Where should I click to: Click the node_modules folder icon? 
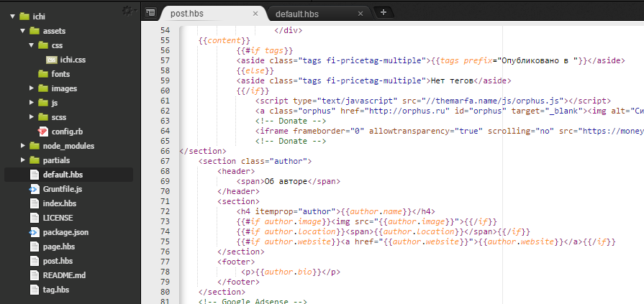tap(35, 146)
